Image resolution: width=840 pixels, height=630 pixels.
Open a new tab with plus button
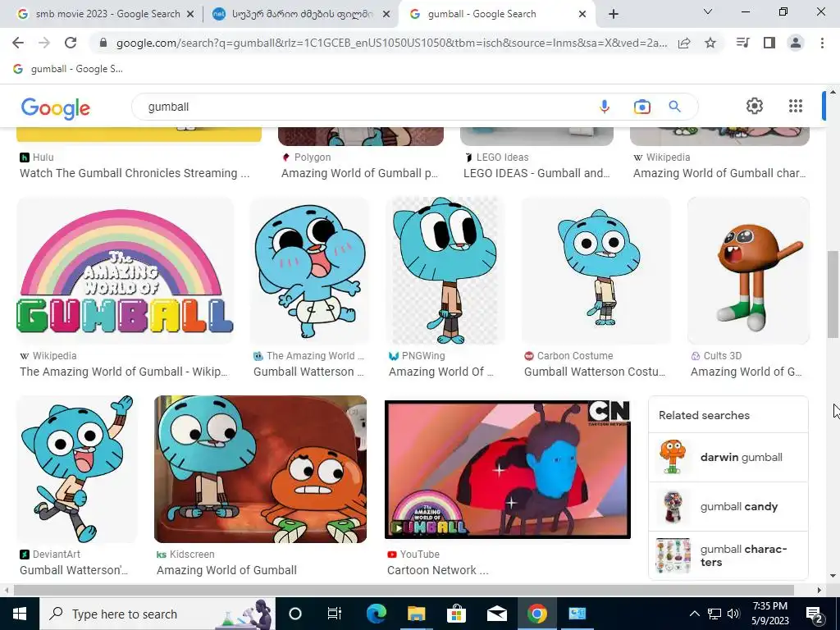[x=614, y=14]
